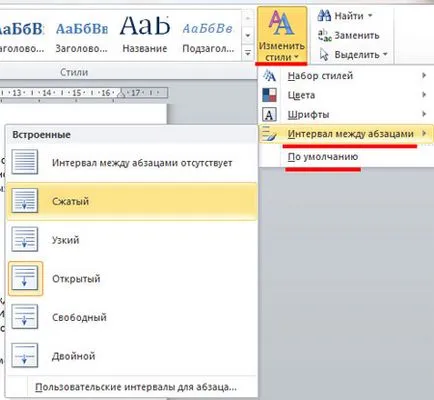Click Заменить button text

[357, 35]
